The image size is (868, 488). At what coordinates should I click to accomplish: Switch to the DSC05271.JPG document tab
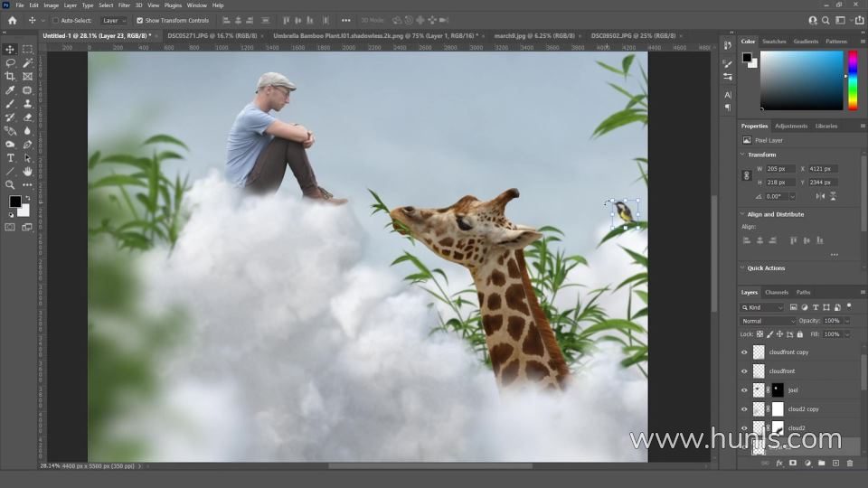tap(212, 36)
